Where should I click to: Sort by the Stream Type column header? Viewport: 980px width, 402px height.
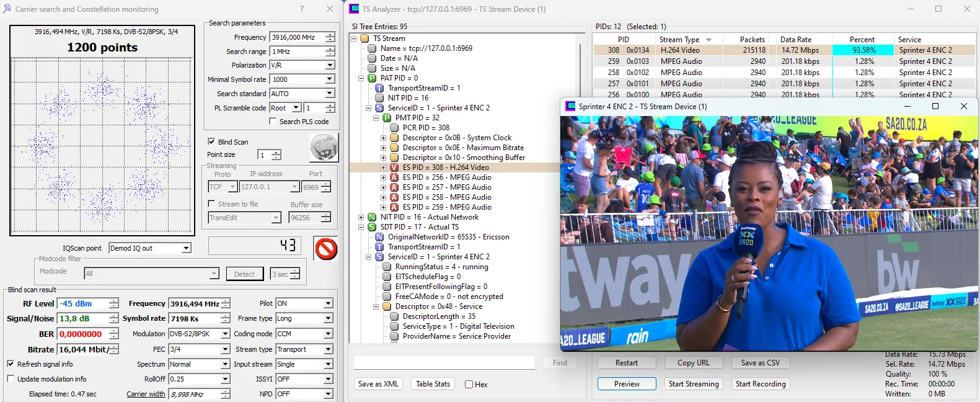679,40
